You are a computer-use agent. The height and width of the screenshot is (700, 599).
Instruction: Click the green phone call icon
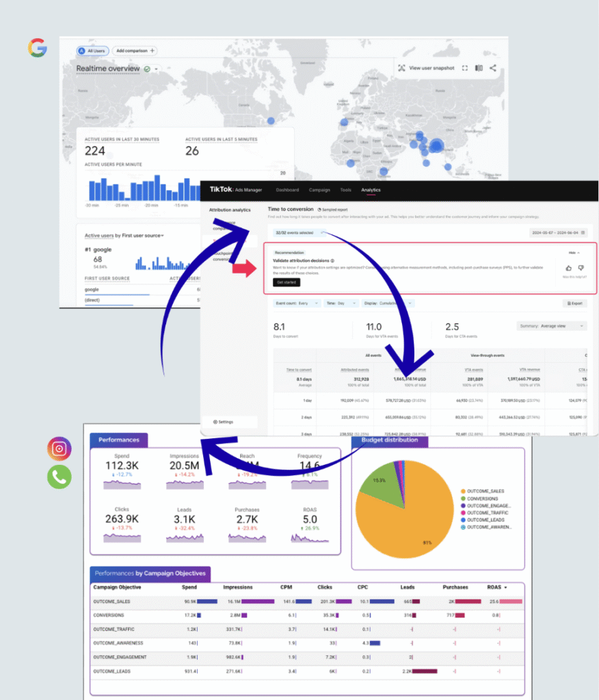pyautogui.click(x=59, y=476)
